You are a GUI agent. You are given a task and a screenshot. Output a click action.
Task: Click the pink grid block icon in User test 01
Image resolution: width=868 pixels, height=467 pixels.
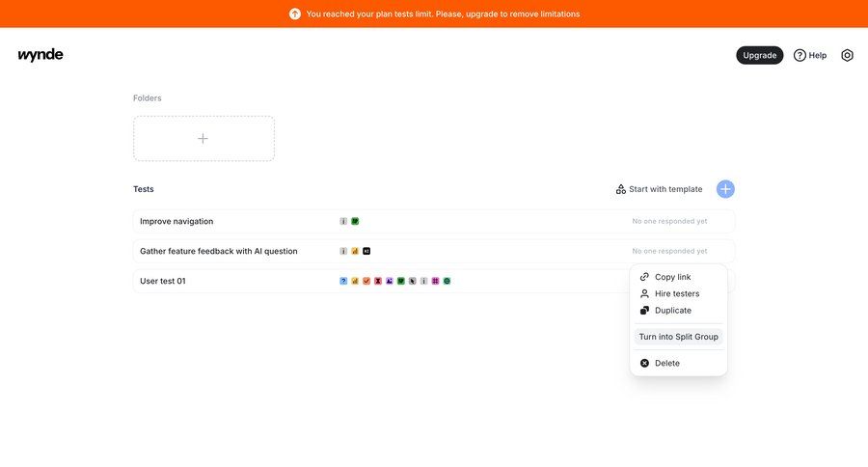pos(436,281)
